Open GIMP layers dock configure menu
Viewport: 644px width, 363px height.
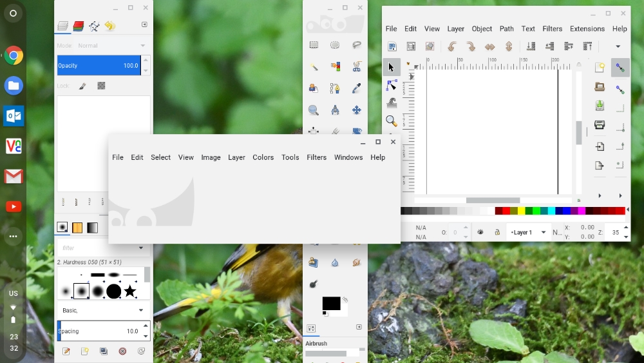(144, 25)
